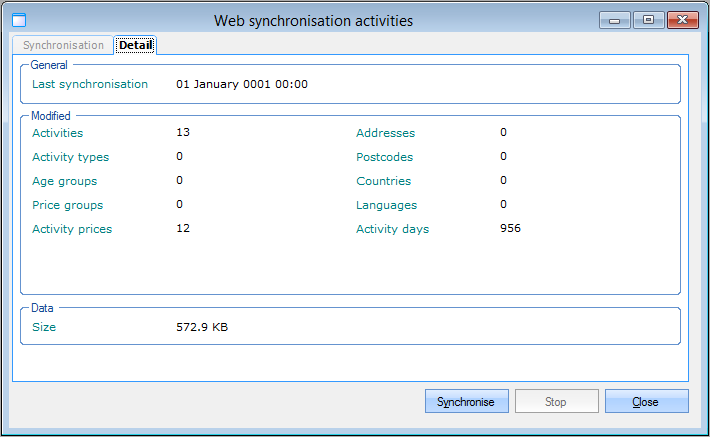This screenshot has width=710, height=437.
Task: Click the Last synchronisation date value
Action: pos(241,84)
